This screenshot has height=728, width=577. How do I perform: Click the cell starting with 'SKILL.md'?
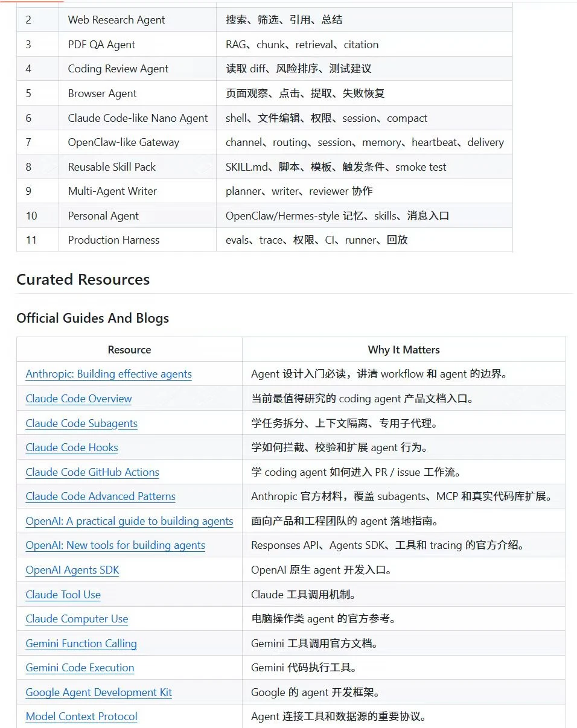[x=365, y=167]
